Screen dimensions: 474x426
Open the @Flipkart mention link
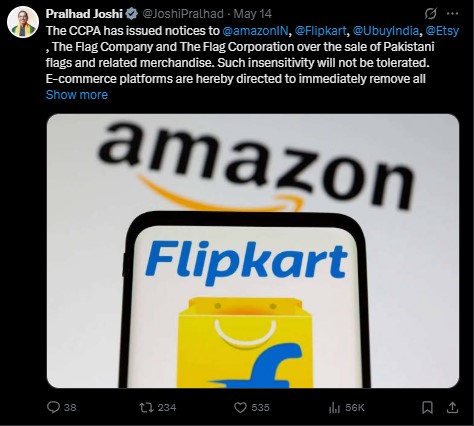(321, 31)
